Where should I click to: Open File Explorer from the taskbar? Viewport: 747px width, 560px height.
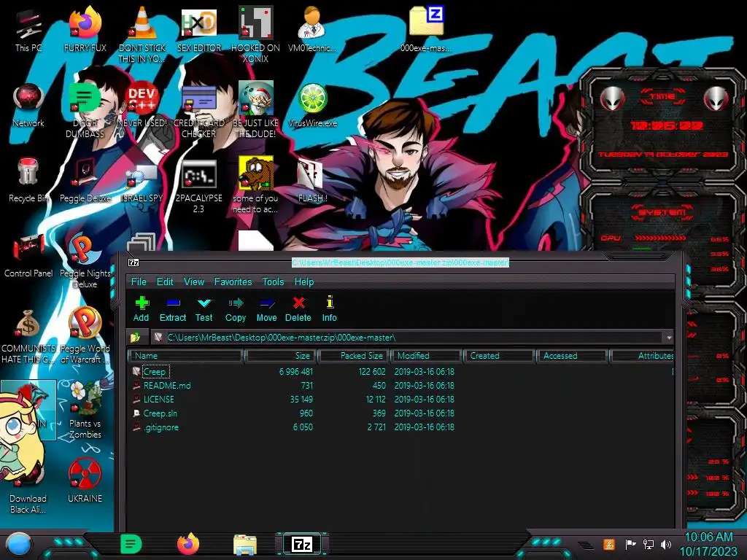(x=245, y=544)
